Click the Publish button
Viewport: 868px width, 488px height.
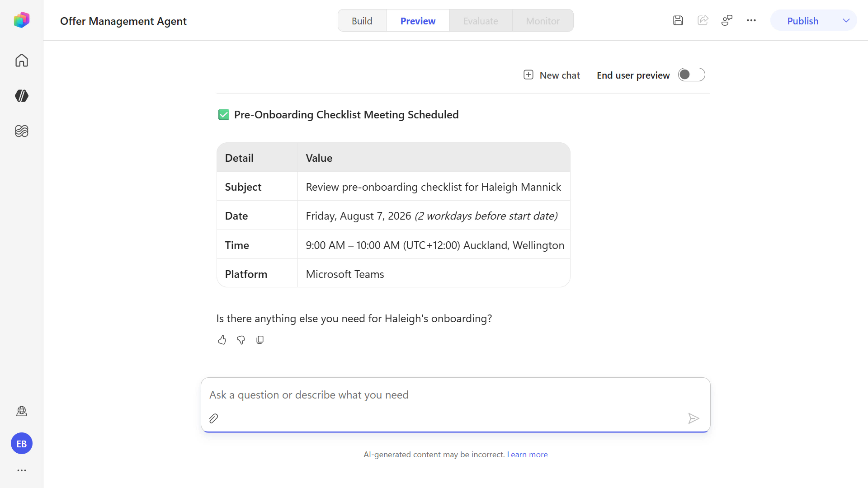coord(803,21)
